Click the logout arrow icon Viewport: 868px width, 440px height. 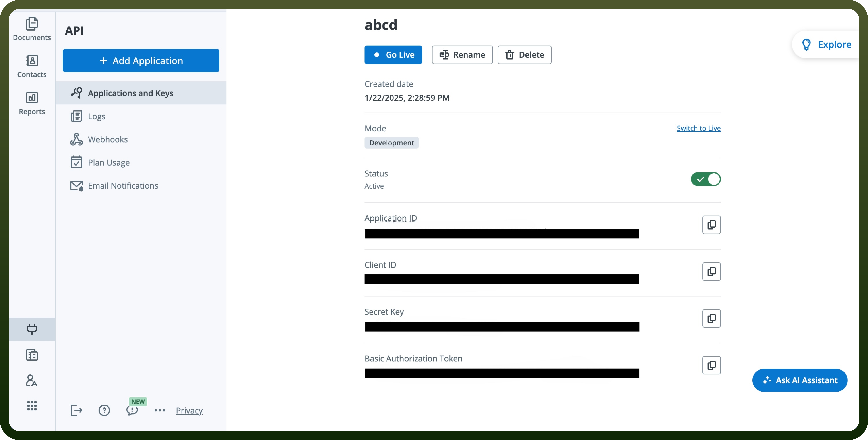click(76, 410)
